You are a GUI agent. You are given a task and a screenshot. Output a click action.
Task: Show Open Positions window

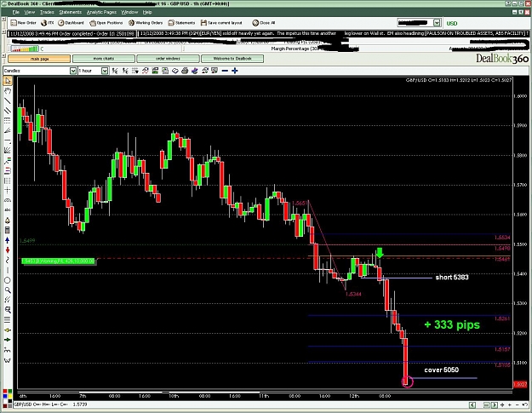106,23
